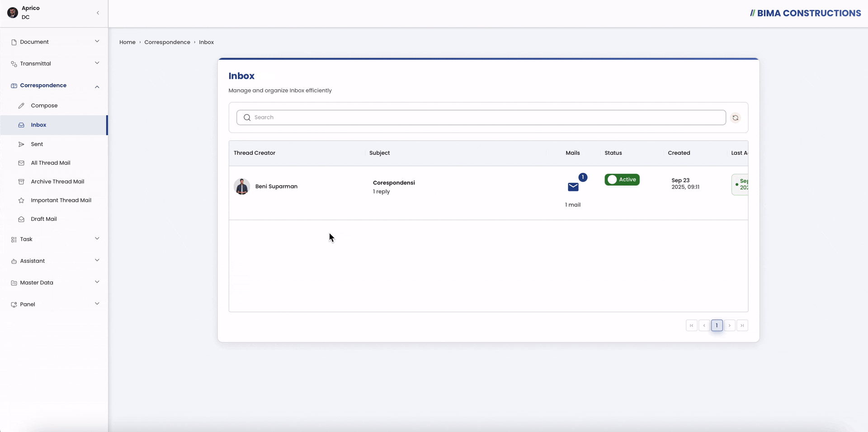
Task: Click the Sent paper plane icon
Action: (21, 144)
